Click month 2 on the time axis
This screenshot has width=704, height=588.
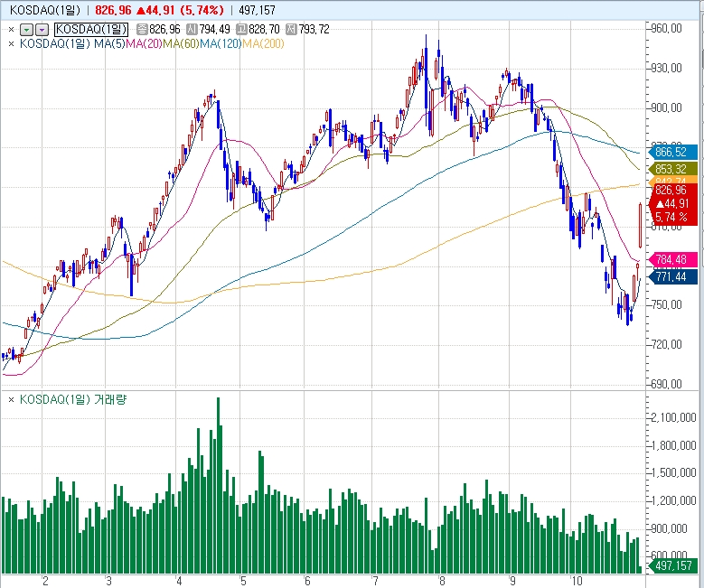45,582
